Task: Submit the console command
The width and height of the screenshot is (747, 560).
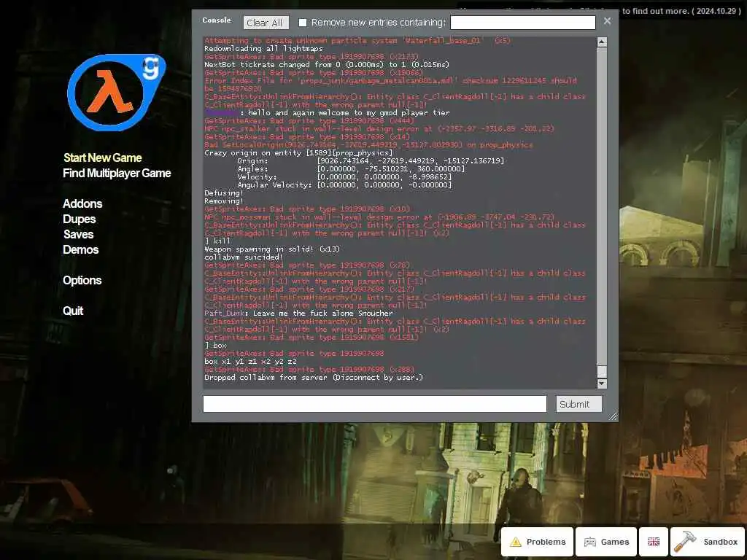Action: 578,404
